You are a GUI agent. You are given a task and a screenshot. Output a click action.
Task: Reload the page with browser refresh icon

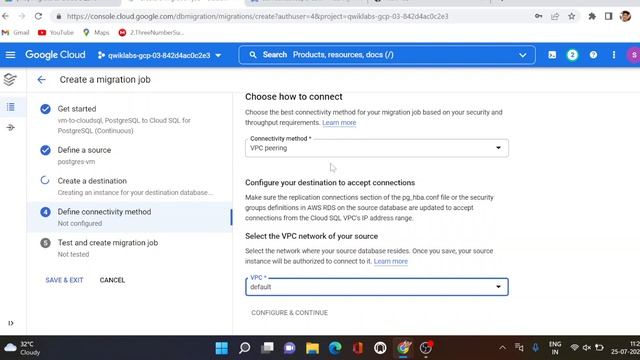38,16
